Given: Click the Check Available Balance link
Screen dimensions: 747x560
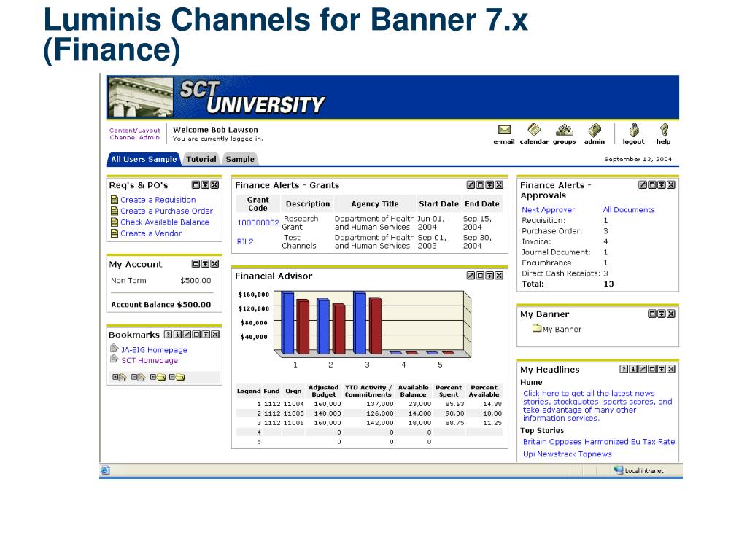Looking at the screenshot, I should point(164,222).
